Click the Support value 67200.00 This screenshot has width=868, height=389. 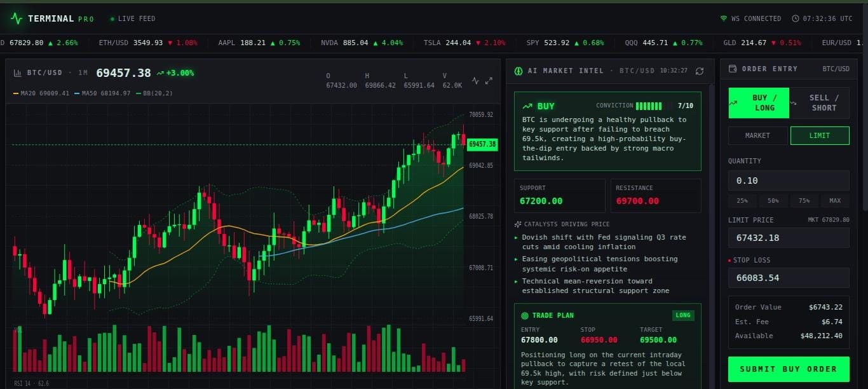click(x=541, y=201)
